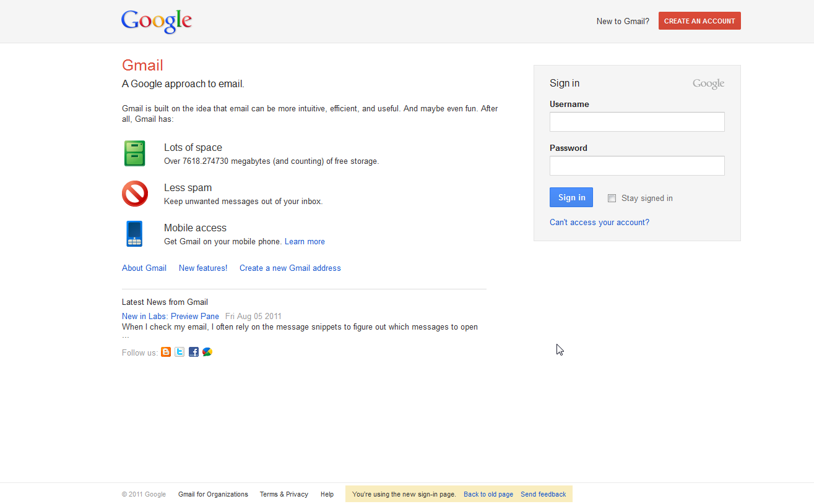The width and height of the screenshot is (814, 504).
Task: Open Can't access your account link
Action: click(599, 223)
